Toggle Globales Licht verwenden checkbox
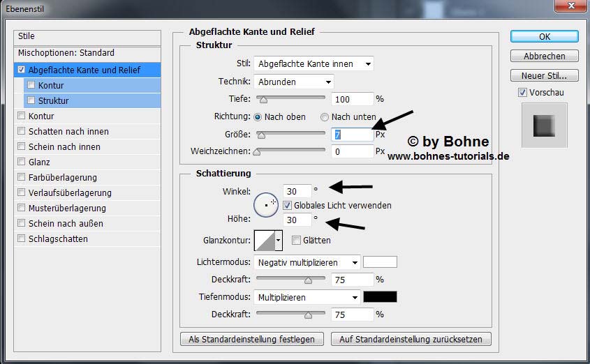Screen dimensions: 590x364 click(x=287, y=206)
